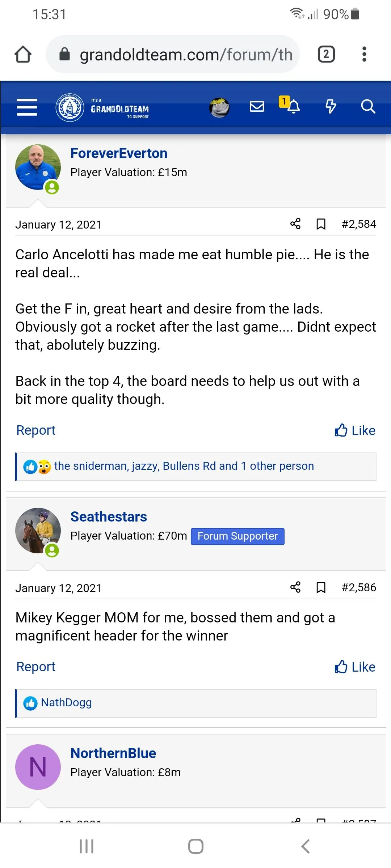Share ForeverEverton's post #2,584
Image resolution: width=391 pixels, height=868 pixels.
coord(295,224)
